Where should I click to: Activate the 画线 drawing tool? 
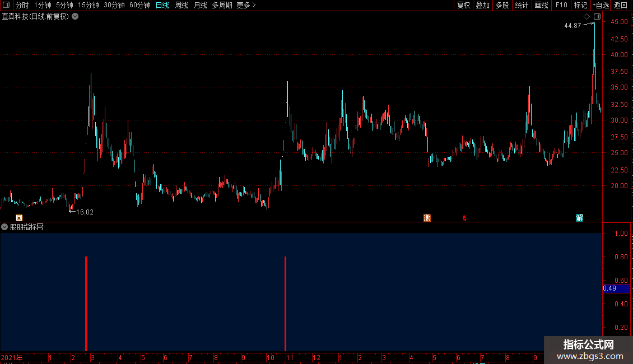[x=541, y=5]
